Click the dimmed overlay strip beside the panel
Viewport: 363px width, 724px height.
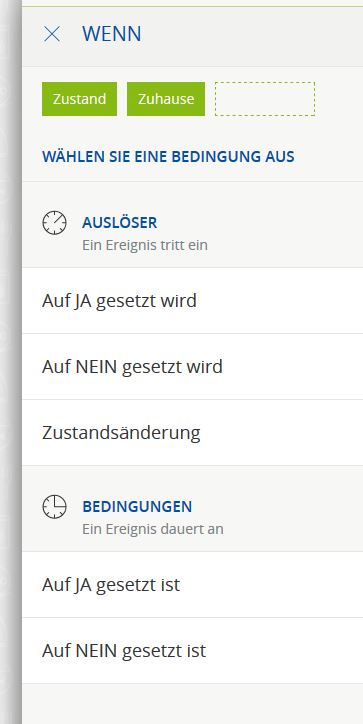11,362
